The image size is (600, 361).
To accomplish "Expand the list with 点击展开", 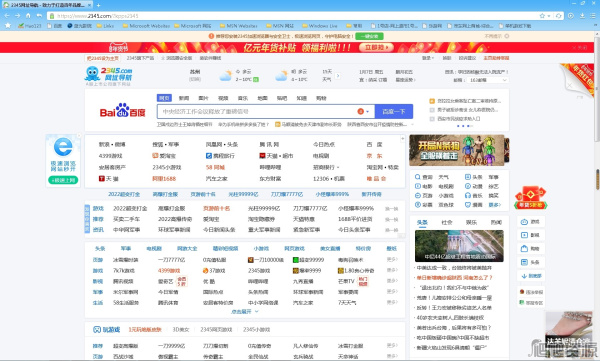I will point(245,312).
